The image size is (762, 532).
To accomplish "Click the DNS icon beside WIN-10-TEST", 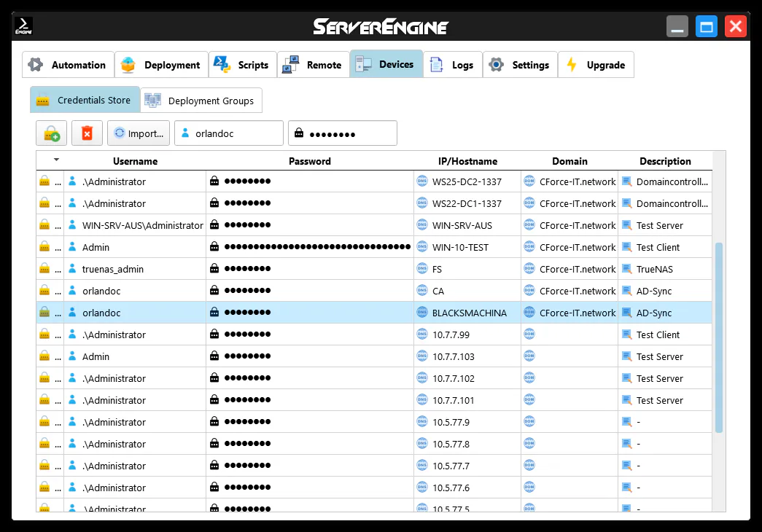I will pos(422,247).
